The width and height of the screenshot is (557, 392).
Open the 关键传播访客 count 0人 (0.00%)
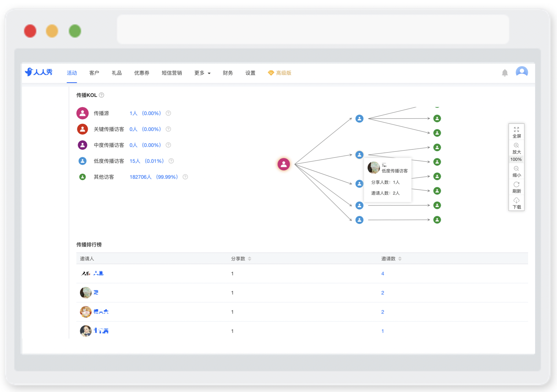[x=145, y=129]
